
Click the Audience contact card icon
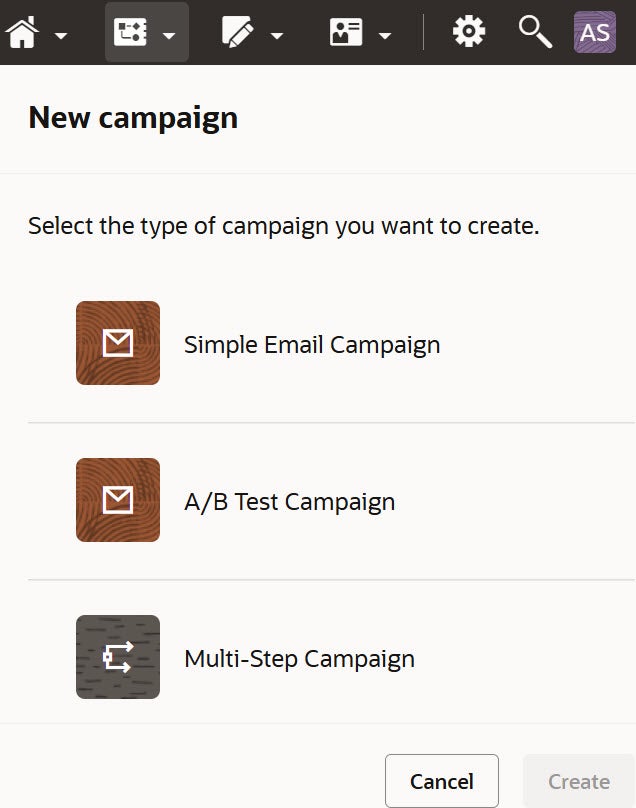(x=345, y=30)
